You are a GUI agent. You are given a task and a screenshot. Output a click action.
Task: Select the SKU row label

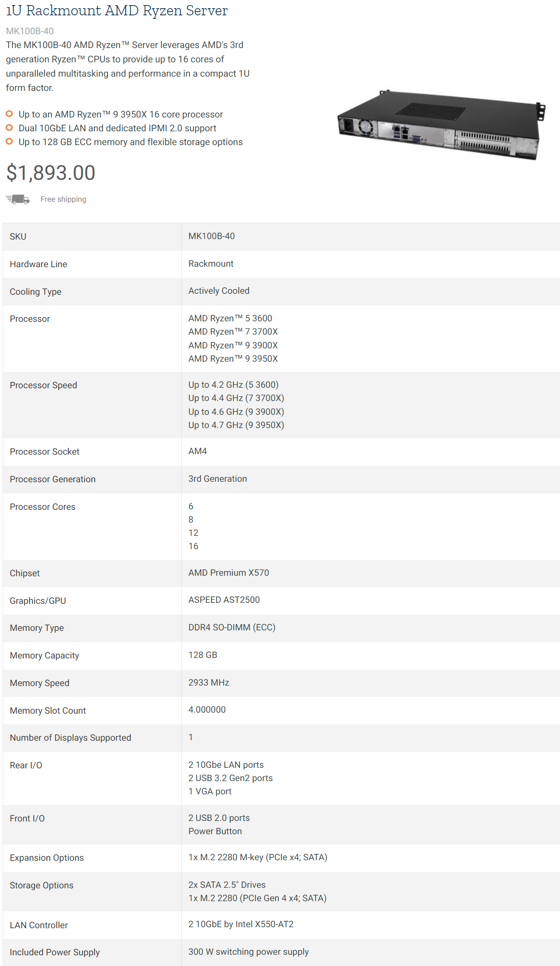tap(18, 237)
